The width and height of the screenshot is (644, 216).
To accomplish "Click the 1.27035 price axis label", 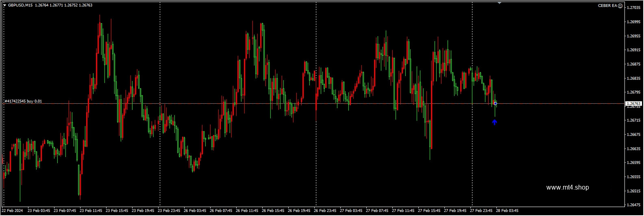I will point(633,8).
